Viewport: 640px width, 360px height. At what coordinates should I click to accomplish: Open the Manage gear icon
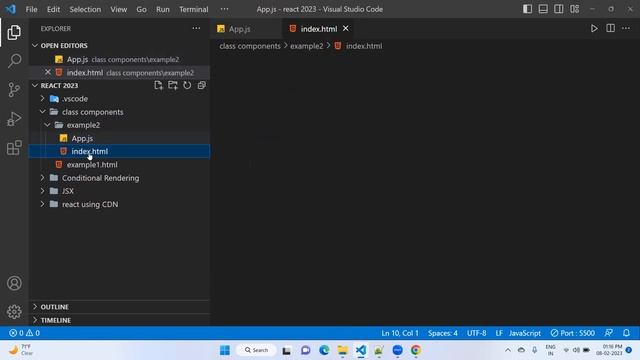point(14,312)
